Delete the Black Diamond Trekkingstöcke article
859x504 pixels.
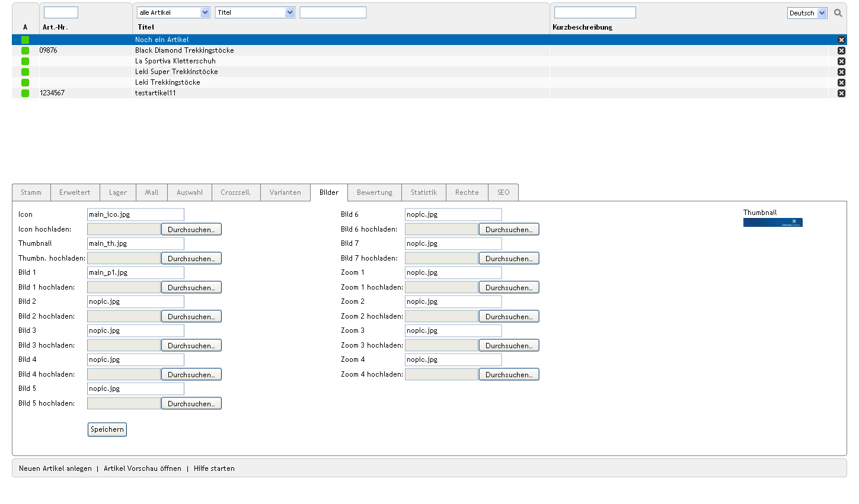[841, 50]
